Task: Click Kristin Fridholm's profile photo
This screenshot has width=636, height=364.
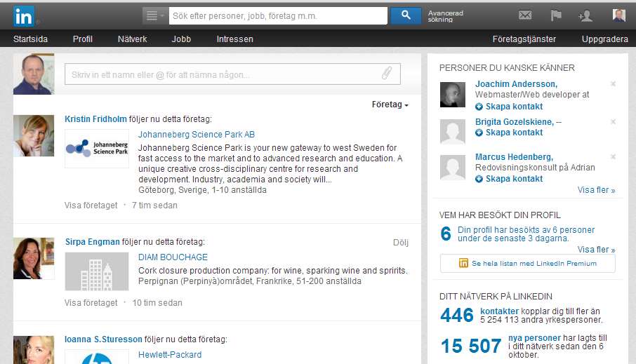Action: coord(34,135)
